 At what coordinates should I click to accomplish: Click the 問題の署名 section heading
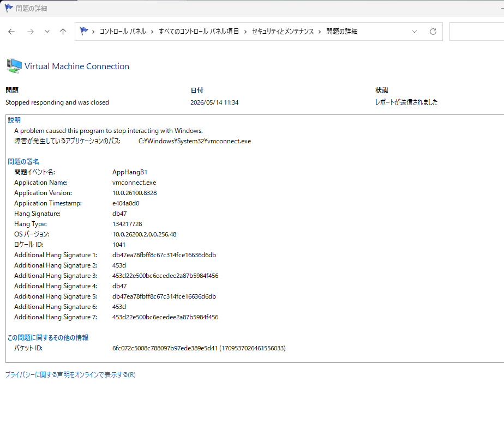tap(23, 161)
